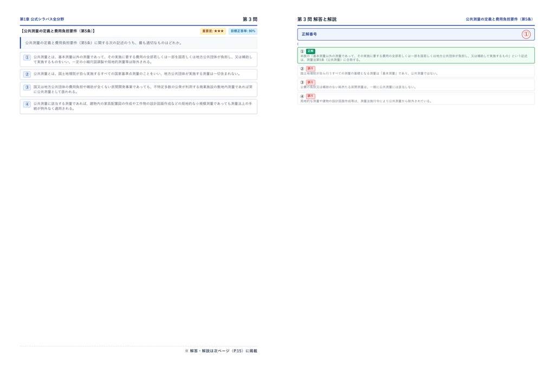The image size is (555, 392).
Task: Select the circled 3 marker of the third answer choice
Action: click(x=27, y=87)
